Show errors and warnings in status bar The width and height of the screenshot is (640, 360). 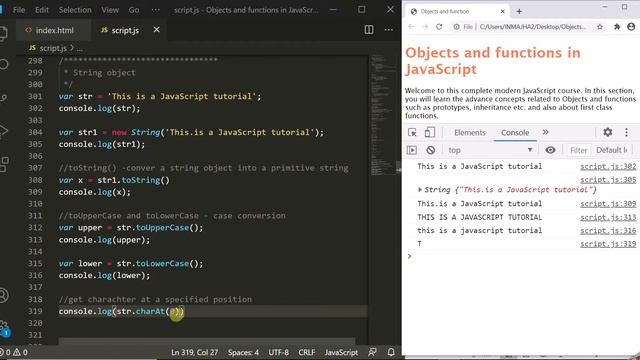point(14,352)
